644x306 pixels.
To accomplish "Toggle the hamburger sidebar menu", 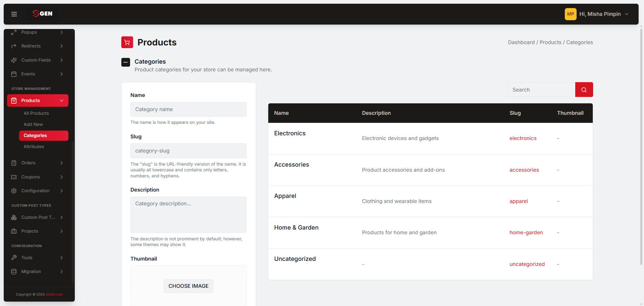I will [x=14, y=14].
